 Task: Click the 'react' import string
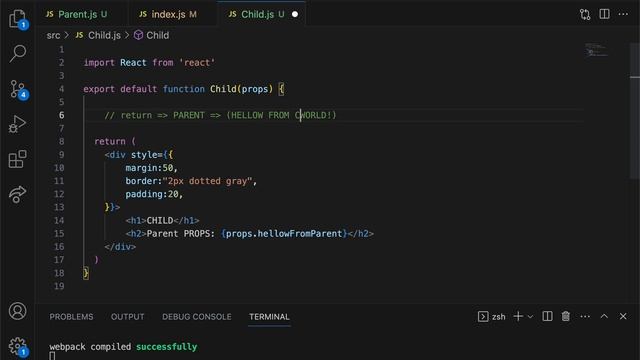click(197, 63)
